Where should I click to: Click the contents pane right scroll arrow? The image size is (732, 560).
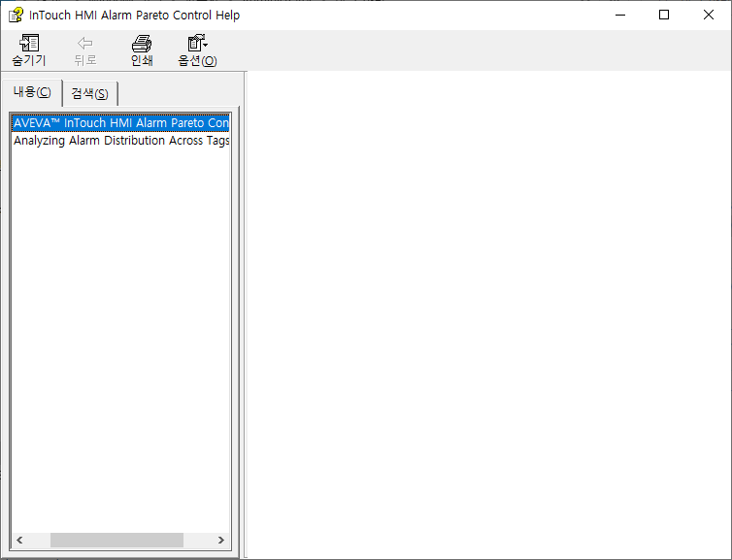coord(221,540)
